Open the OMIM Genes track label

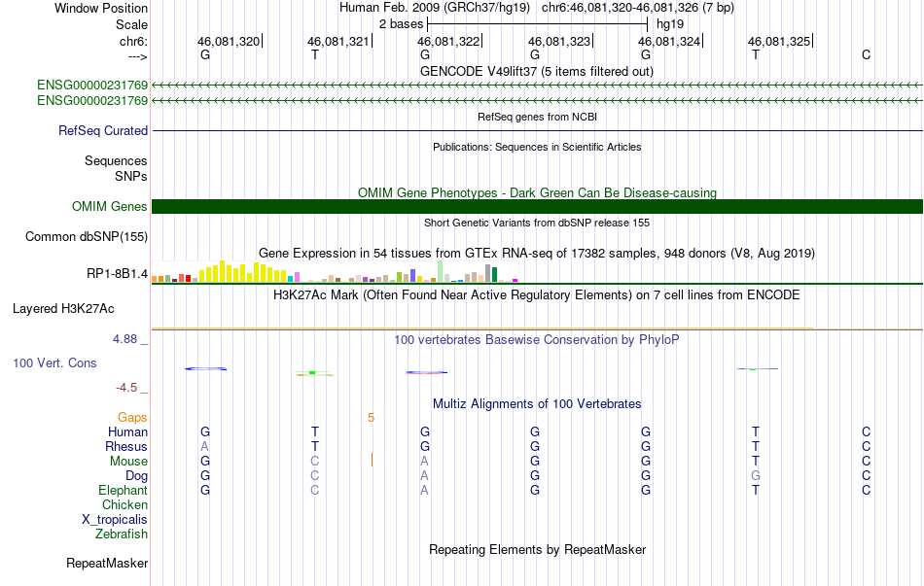tap(109, 206)
